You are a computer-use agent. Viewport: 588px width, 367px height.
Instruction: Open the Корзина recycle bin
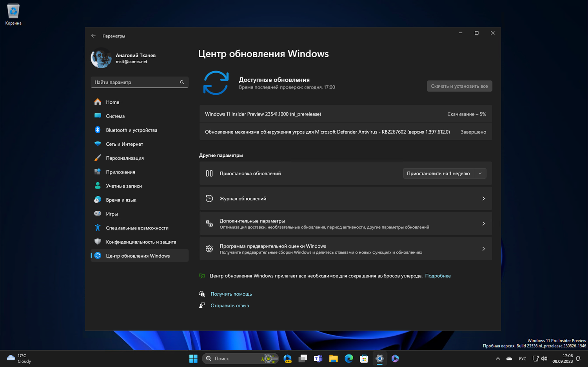[13, 12]
